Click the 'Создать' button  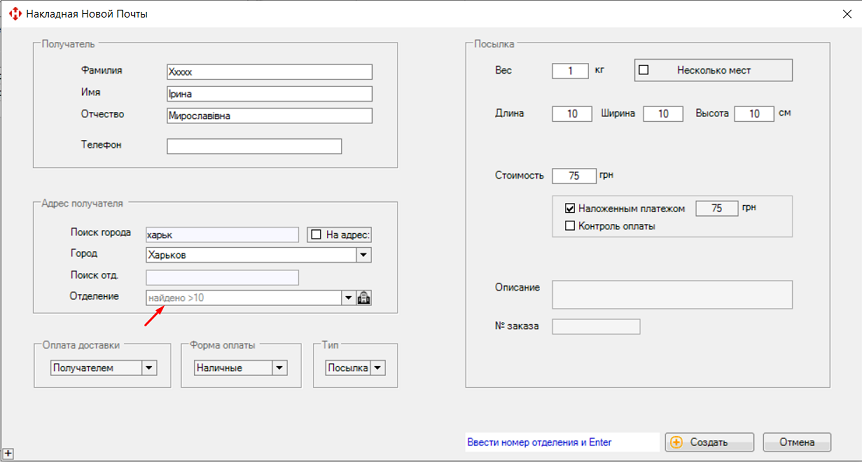[709, 442]
